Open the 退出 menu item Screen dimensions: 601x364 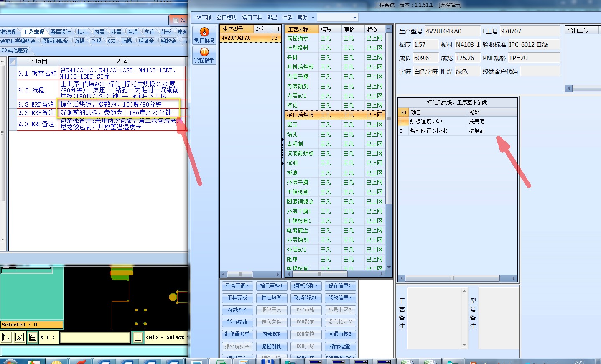[272, 18]
